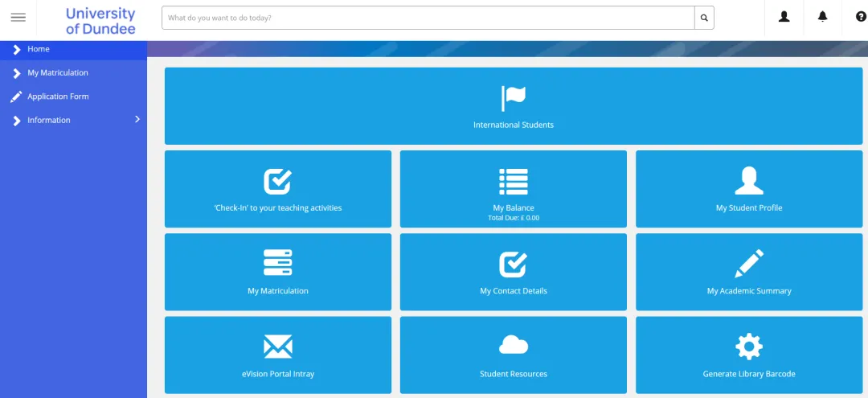
Task: Open the help question mark icon
Action: 861,17
